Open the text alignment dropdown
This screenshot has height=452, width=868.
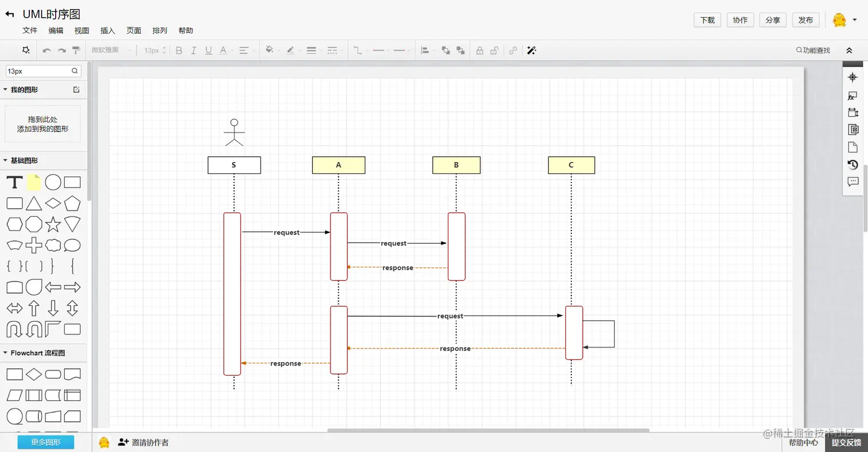point(244,50)
